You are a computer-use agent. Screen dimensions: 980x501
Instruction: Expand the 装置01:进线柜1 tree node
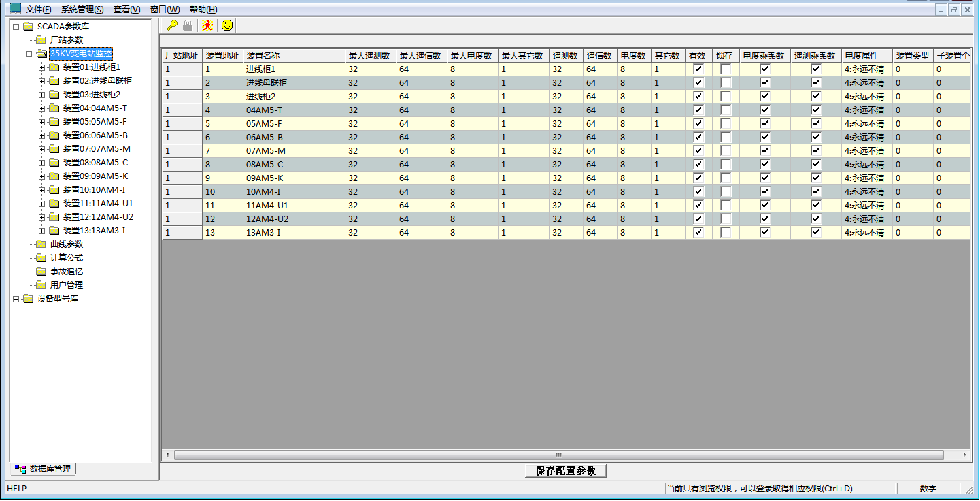coord(42,67)
